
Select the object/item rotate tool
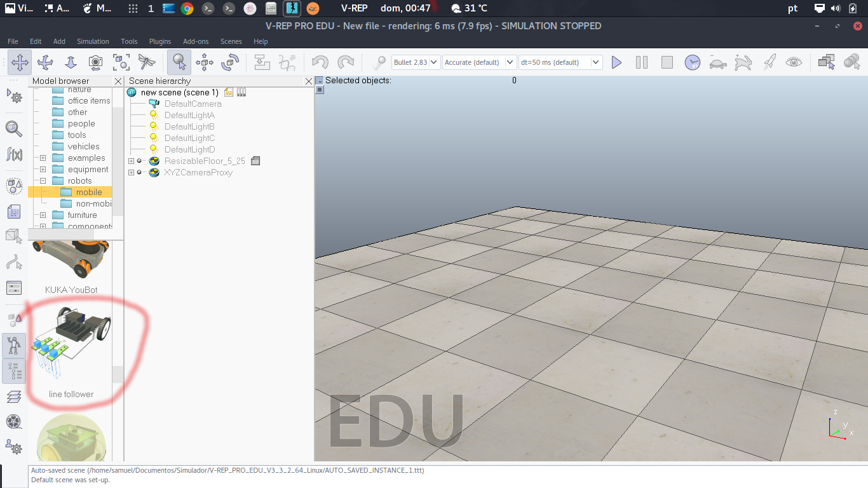[x=229, y=62]
